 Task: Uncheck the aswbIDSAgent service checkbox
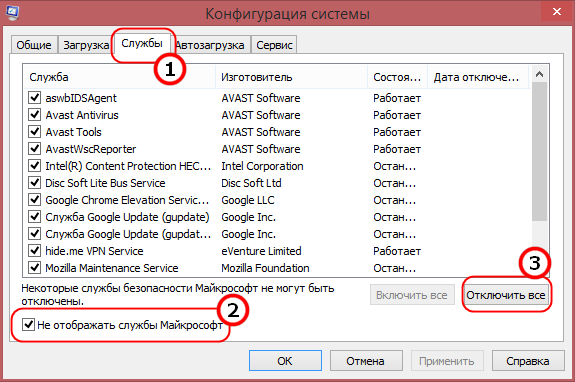coord(34,98)
